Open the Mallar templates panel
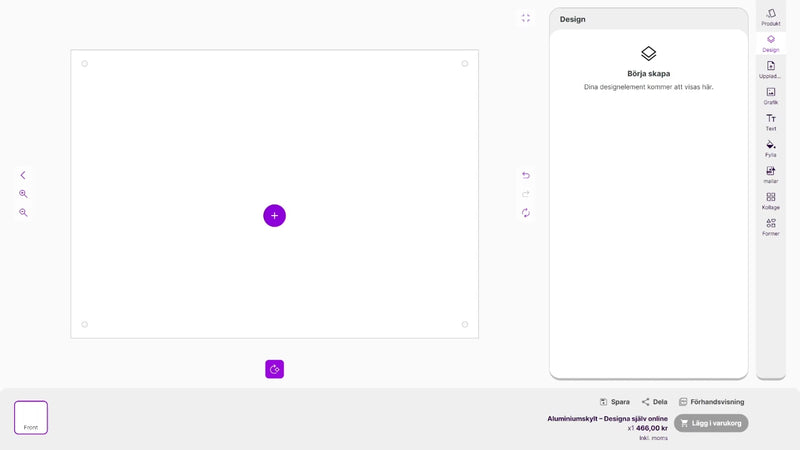 point(771,175)
